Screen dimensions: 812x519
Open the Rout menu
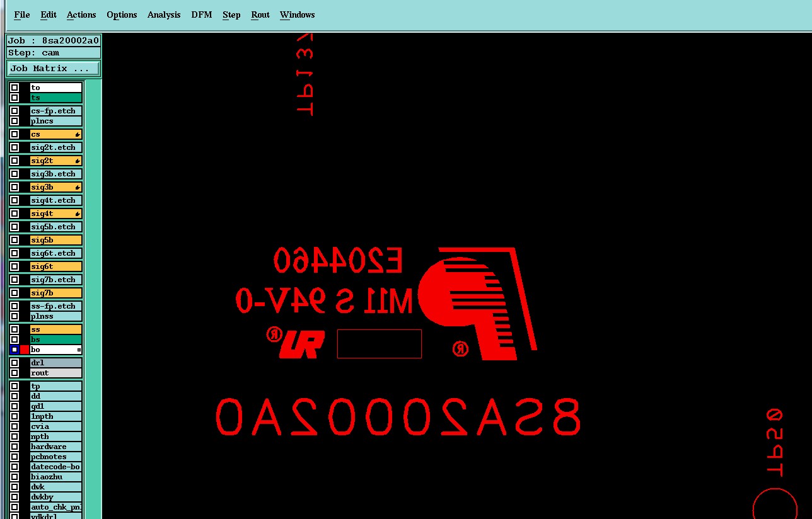pyautogui.click(x=260, y=14)
